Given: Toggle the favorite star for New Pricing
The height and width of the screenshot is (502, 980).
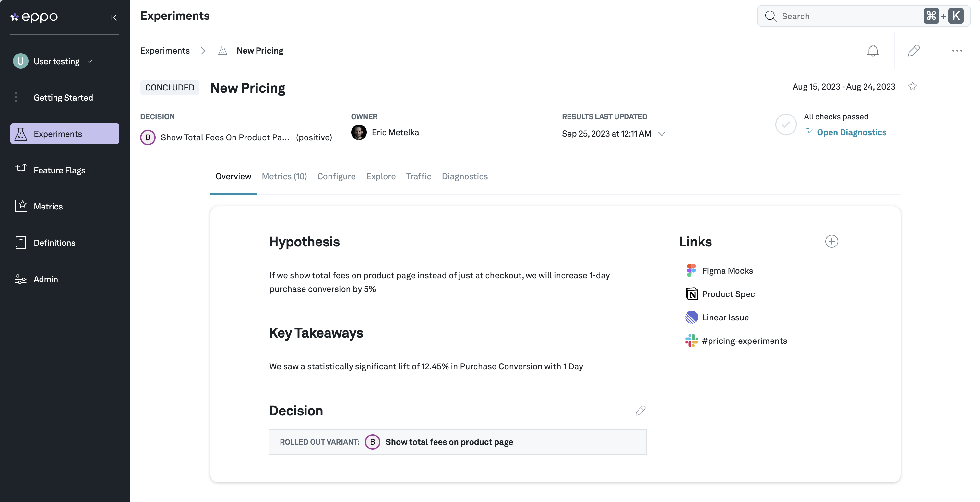Looking at the screenshot, I should coord(912,87).
